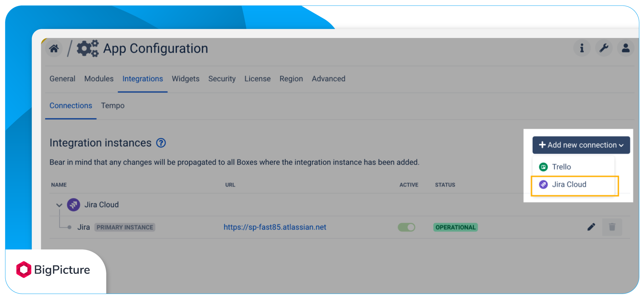This screenshot has width=644, height=300.
Task: Edit the Jira instance with pencil icon
Action: pos(591,227)
